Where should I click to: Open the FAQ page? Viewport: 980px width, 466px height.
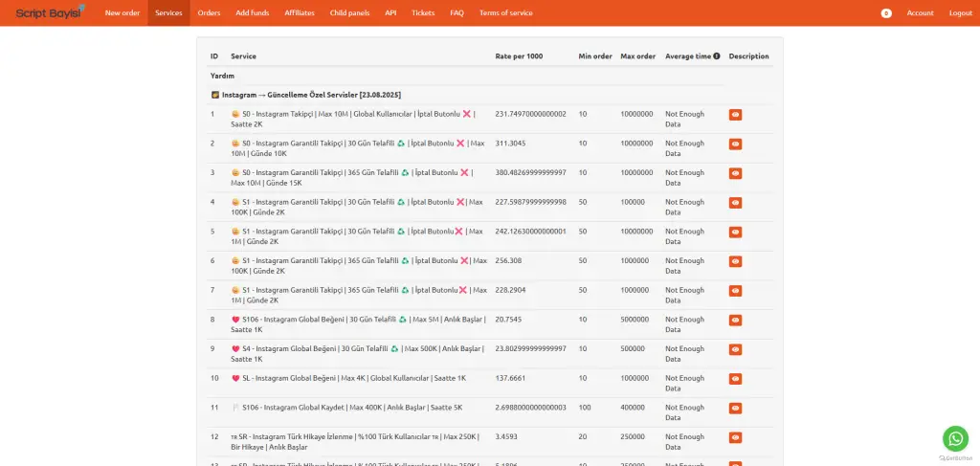coord(457,13)
